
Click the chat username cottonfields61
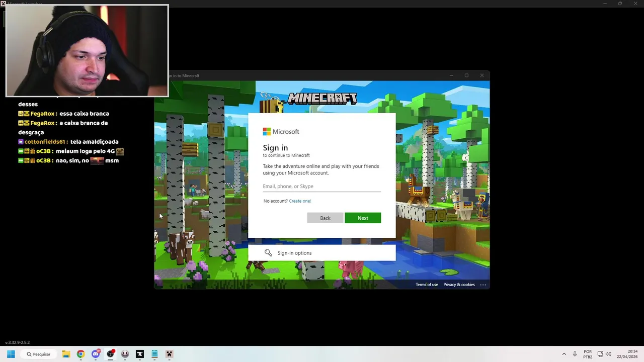coord(46,142)
